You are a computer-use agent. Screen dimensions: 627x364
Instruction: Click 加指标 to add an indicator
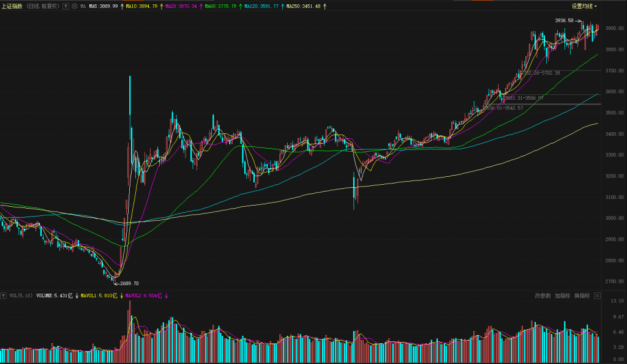coord(563,296)
